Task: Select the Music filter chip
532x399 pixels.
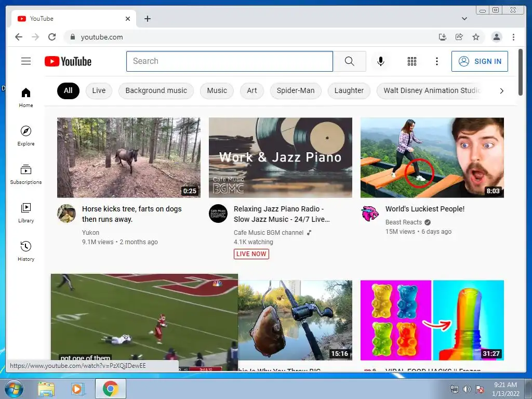Action: [x=217, y=90]
